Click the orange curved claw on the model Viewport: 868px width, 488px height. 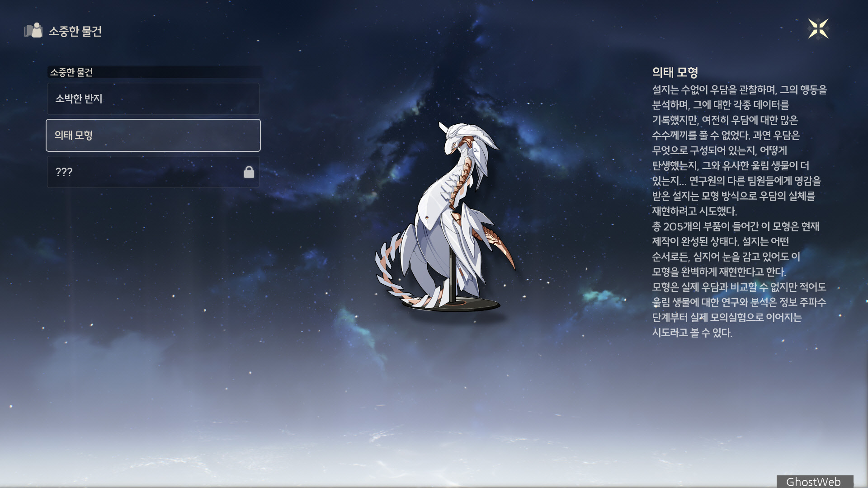point(503,248)
